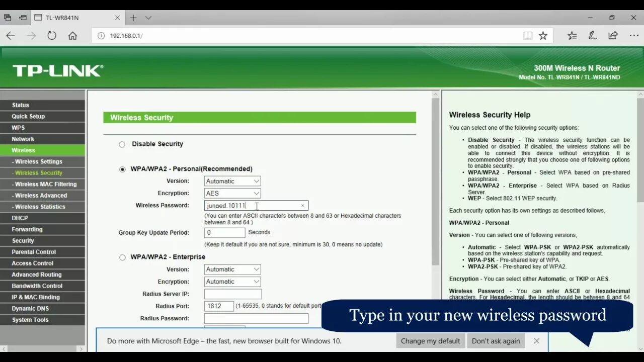Open Bandwidth Control menu item
This screenshot has width=644, height=362.
pyautogui.click(x=42, y=286)
